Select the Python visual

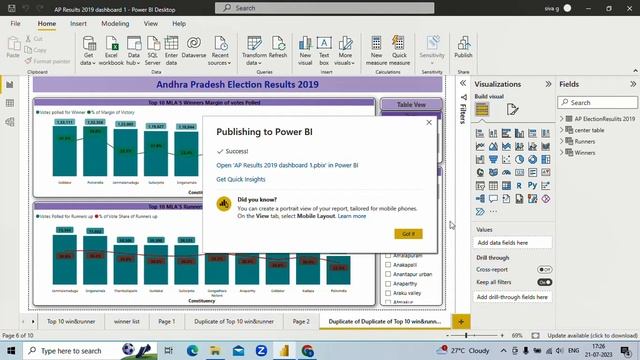(x=532, y=186)
